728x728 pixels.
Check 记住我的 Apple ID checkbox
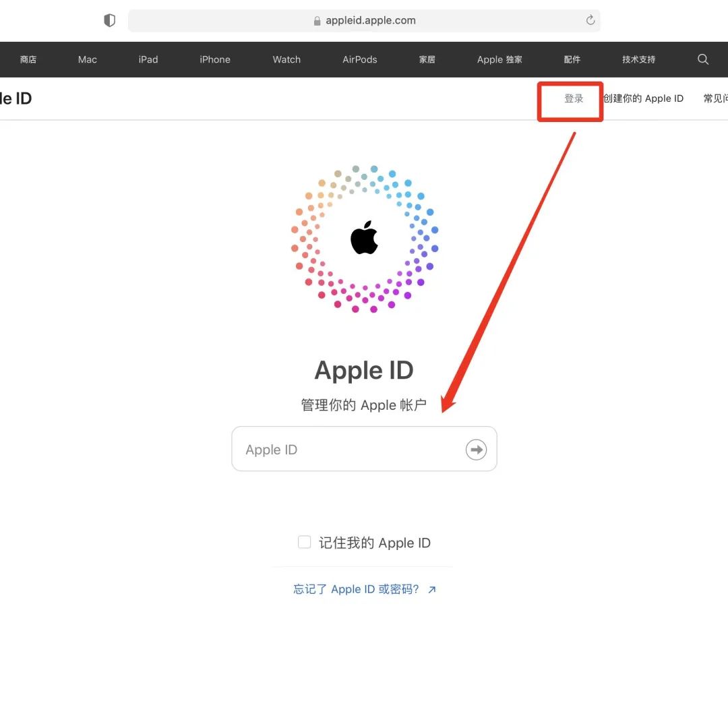click(304, 542)
